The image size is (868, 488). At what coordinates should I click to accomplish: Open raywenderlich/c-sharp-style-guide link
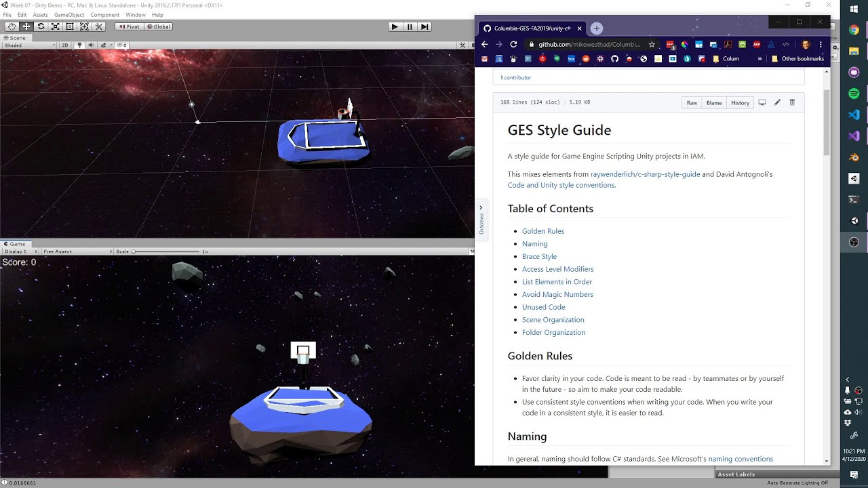tap(645, 174)
